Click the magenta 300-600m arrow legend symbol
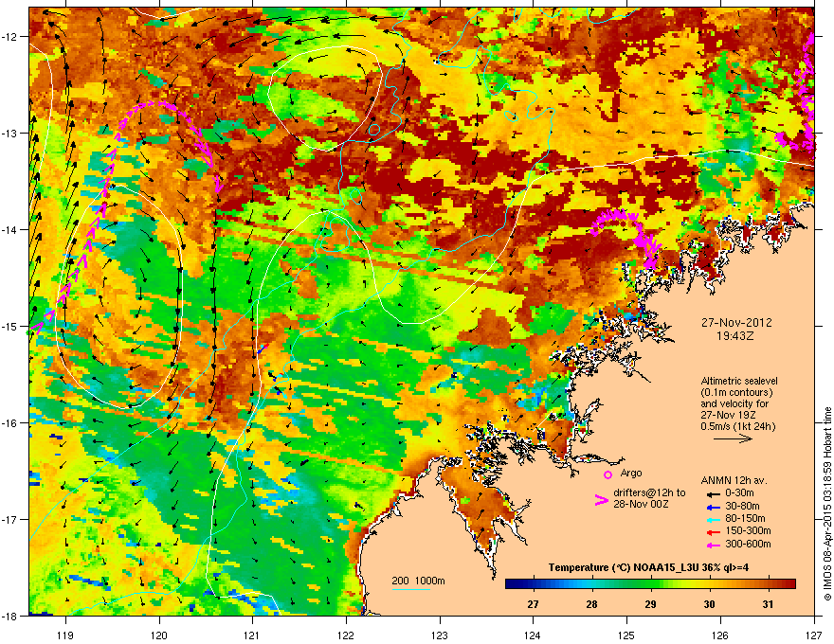Screen dimensions: 834x644 point(712,545)
